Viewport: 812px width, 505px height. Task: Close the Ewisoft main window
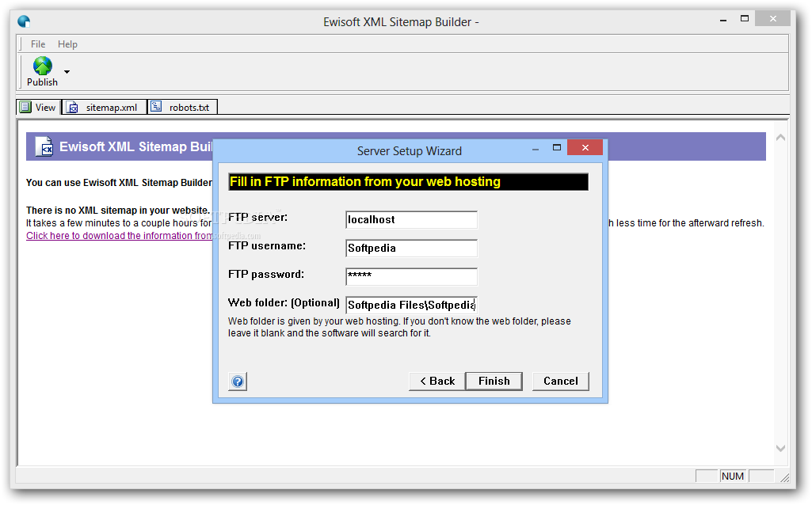tap(772, 19)
